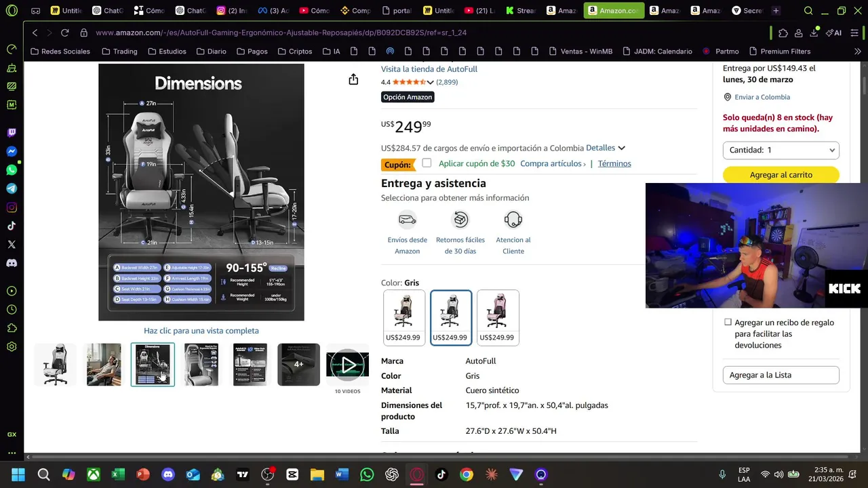This screenshot has height=488, width=868.
Task: Open X (Twitter) in the sidebar
Action: (x=12, y=244)
